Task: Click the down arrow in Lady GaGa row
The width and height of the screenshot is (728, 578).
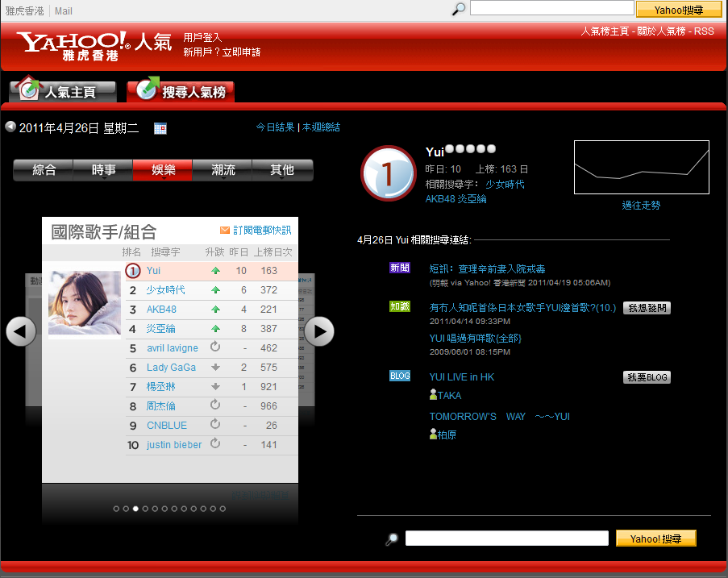Action: (215, 368)
